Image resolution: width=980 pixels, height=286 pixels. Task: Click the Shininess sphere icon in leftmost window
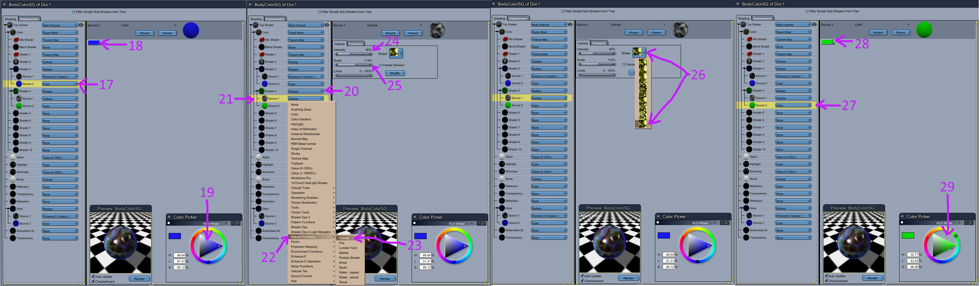pos(13,172)
